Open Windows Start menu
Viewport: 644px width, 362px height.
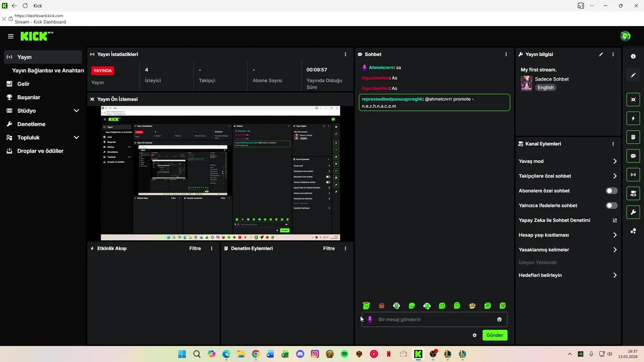pos(182,354)
